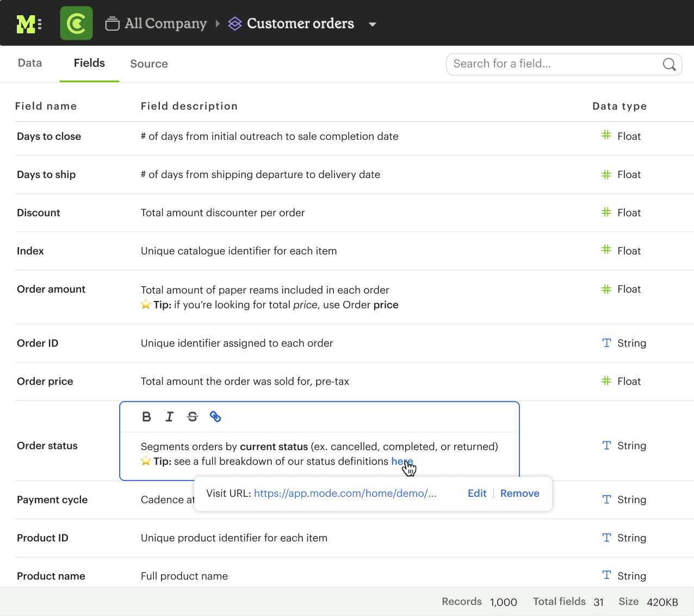Click the Float data type icon beside Discount
Viewport: 694px width, 616px height.
tap(605, 212)
